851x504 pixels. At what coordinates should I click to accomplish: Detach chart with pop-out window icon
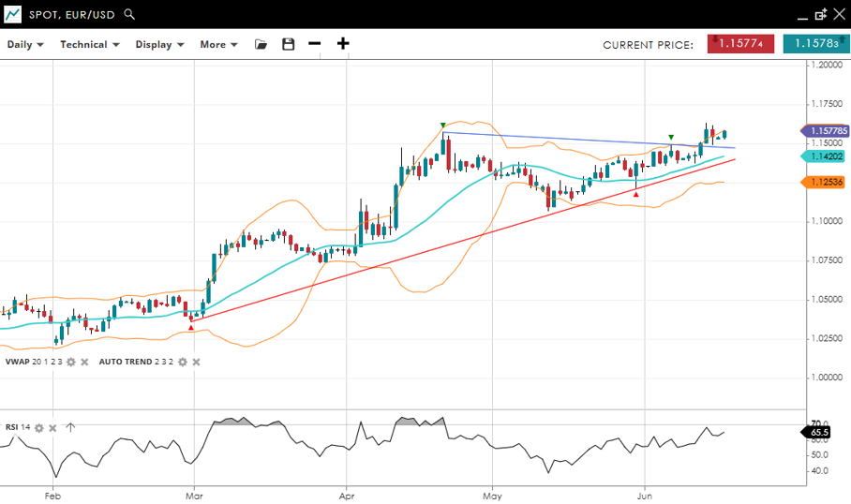[x=820, y=15]
